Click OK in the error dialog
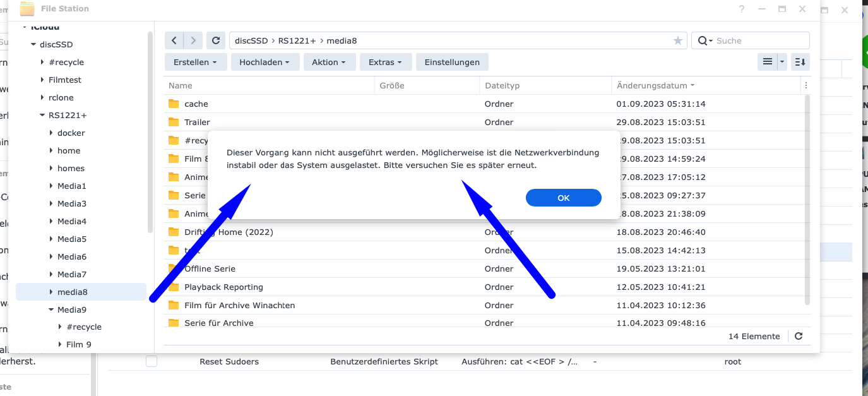868x396 pixels. click(x=563, y=198)
